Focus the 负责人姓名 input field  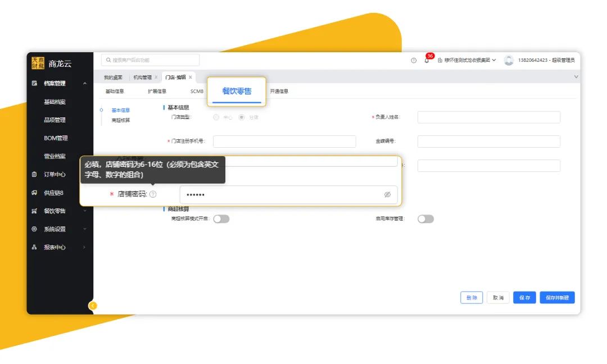click(489, 117)
